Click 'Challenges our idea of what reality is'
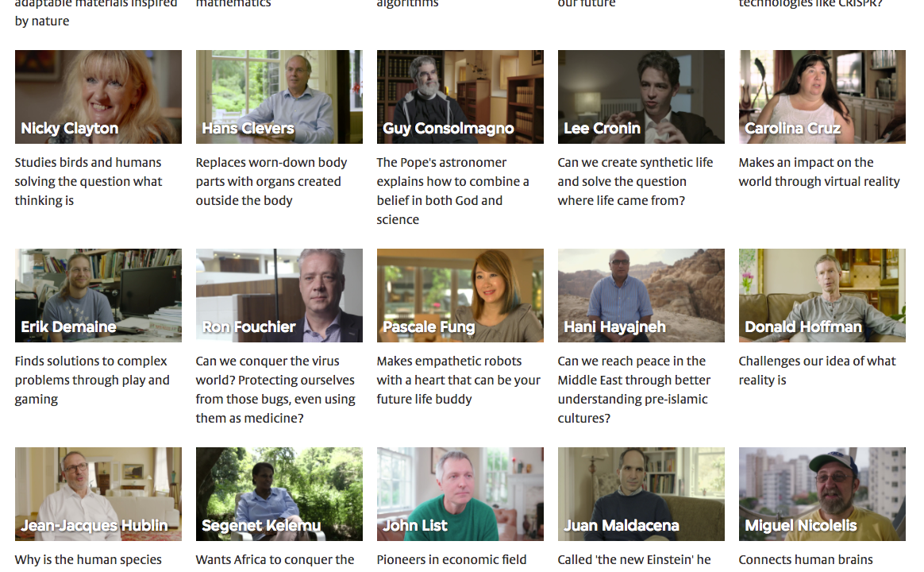 click(x=818, y=371)
